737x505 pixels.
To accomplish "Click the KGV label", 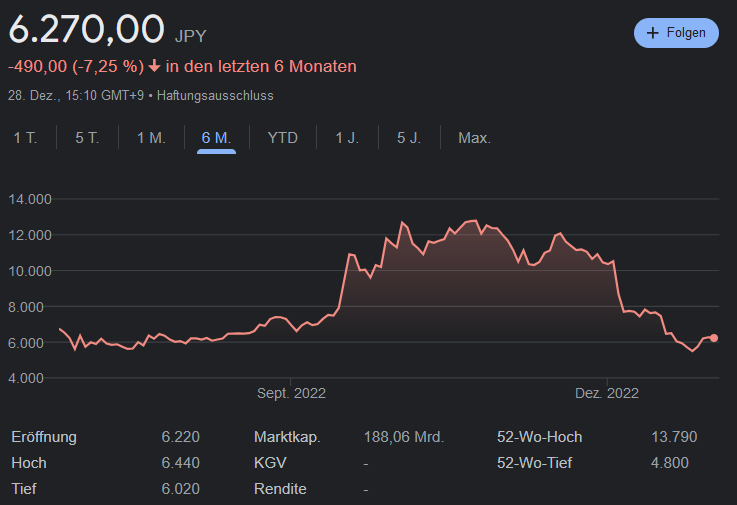I will (x=271, y=463).
